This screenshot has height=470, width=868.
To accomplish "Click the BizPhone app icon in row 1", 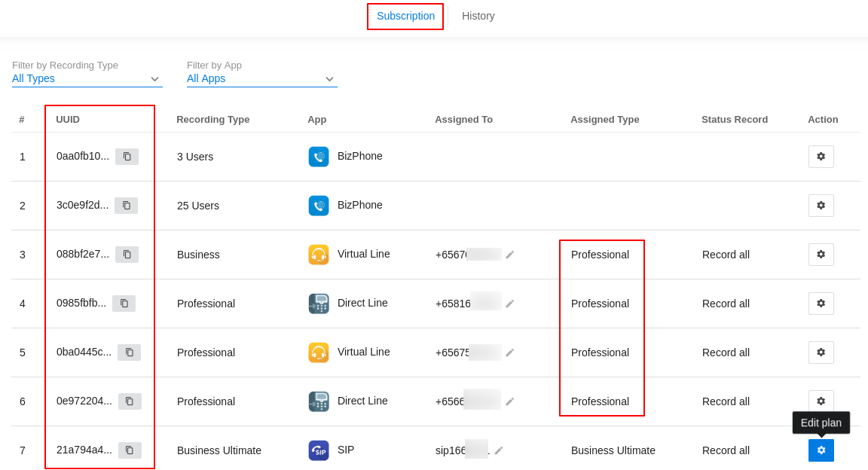I will tap(318, 157).
